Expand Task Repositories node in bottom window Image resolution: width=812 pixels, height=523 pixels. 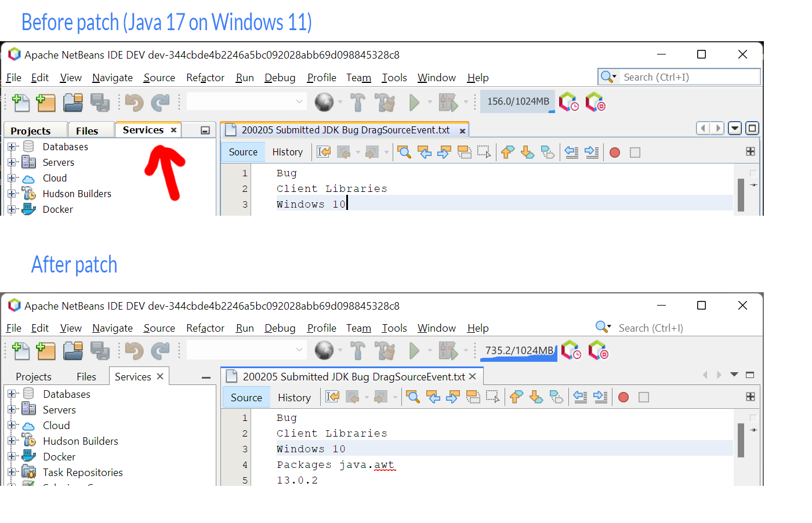coord(12,472)
